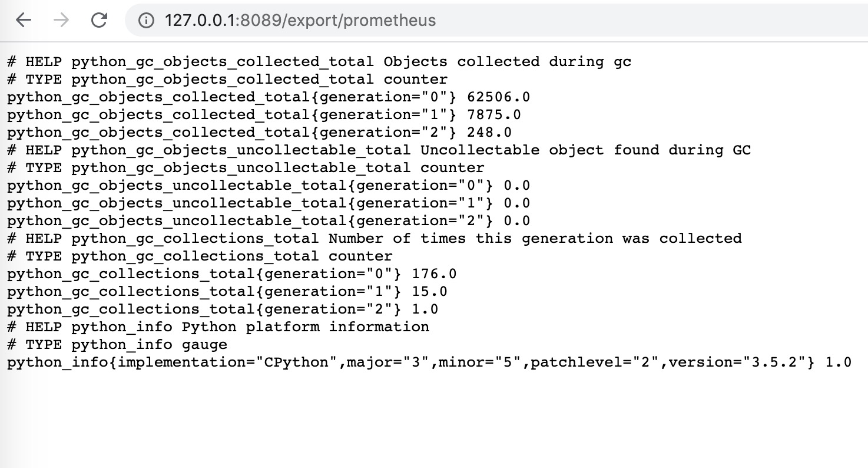Open site information icon in address bar
This screenshot has height=468, width=868.
pyautogui.click(x=145, y=20)
